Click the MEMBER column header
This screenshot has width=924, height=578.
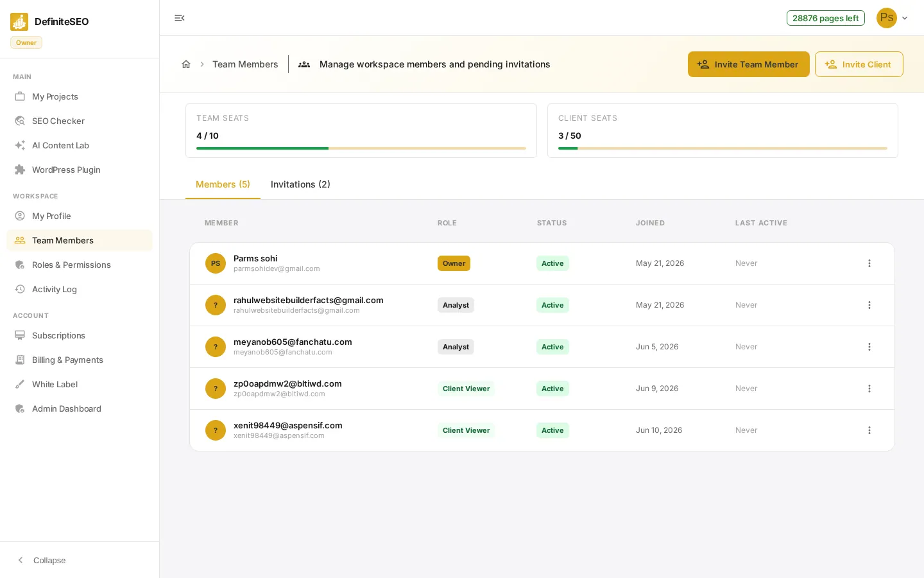tap(221, 223)
